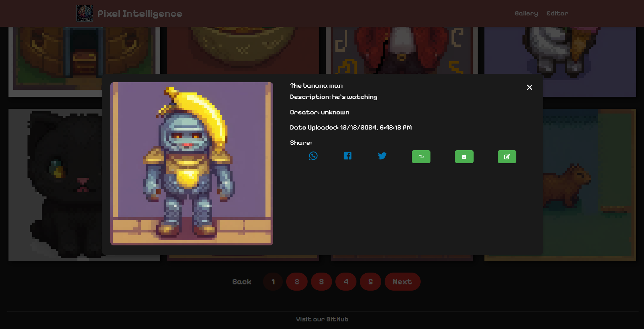Follow the Visit our GitHub link
Screen dimensions: 644x329
[322, 319]
